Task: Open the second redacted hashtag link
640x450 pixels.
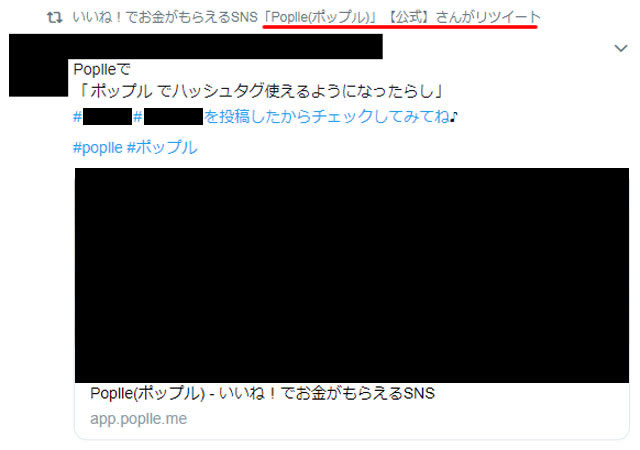Action: [x=168, y=117]
